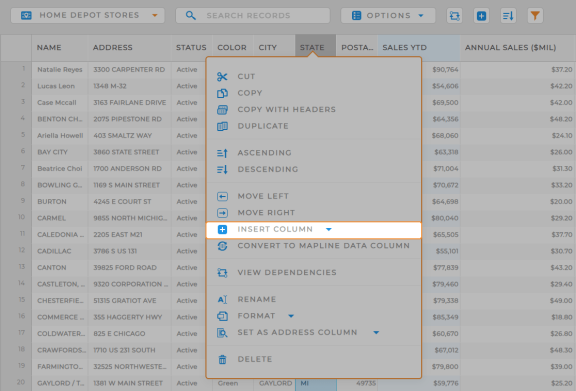
Task: Click the blue plus Insert Column icon
Action: tap(222, 229)
